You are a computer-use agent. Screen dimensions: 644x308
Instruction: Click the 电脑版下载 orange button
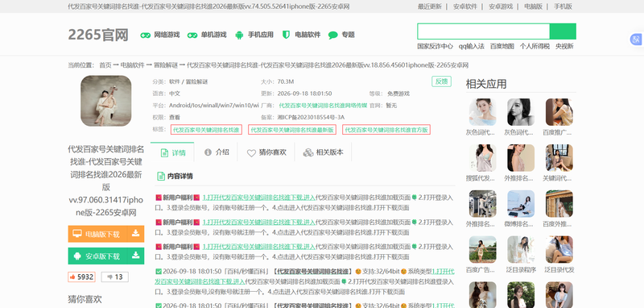[106, 234]
